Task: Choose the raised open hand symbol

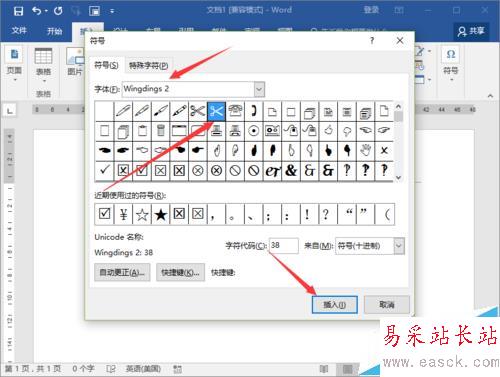Action: [366, 151]
